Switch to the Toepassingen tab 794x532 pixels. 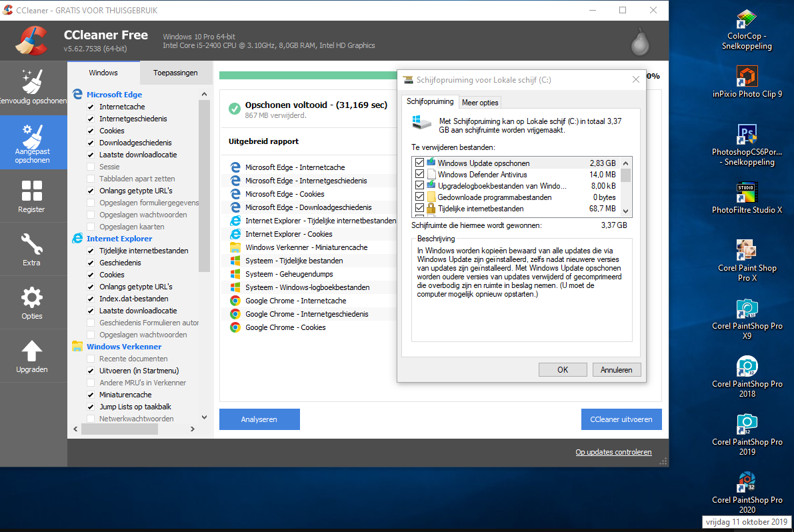coord(175,73)
